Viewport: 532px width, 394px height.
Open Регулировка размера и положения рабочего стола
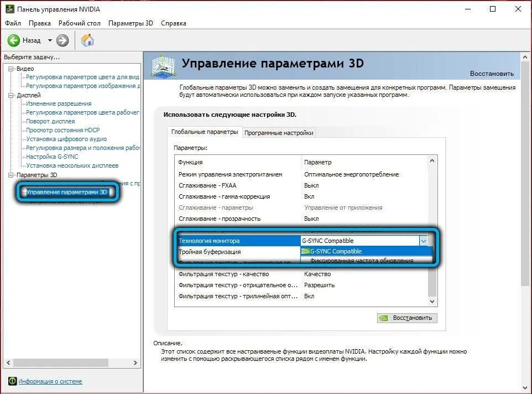[83, 148]
